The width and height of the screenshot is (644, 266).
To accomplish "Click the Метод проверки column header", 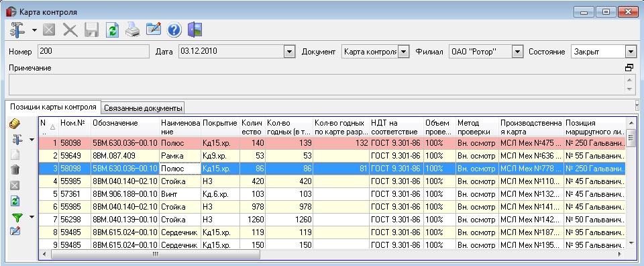I will pyautogui.click(x=477, y=127).
